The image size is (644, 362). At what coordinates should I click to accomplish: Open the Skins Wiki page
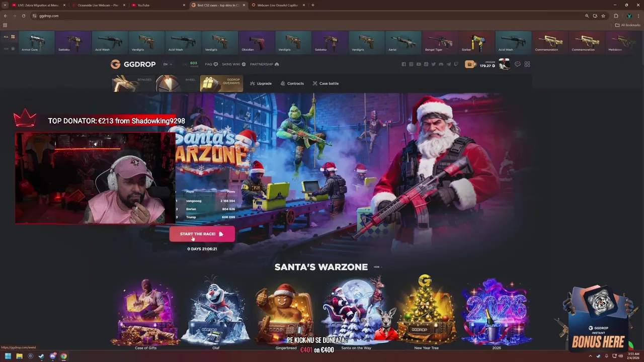pyautogui.click(x=233, y=64)
